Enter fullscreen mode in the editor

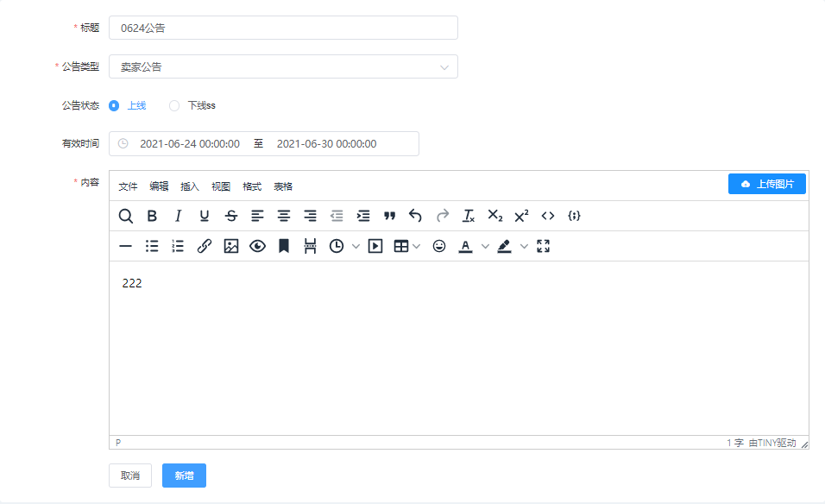click(x=543, y=246)
